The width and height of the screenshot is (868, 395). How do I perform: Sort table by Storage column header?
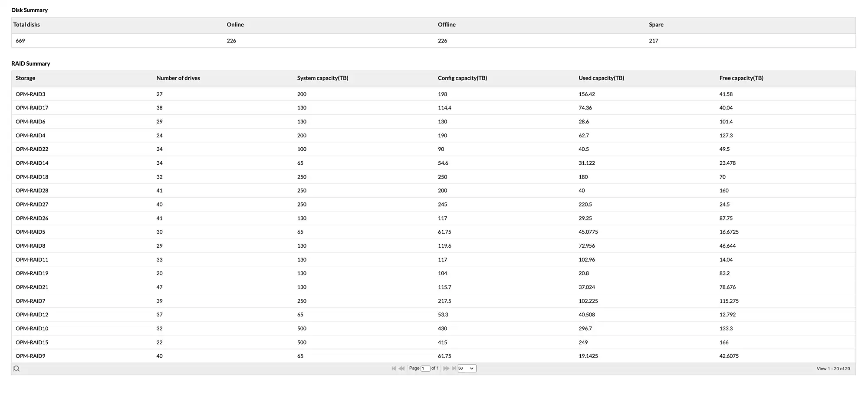26,78
